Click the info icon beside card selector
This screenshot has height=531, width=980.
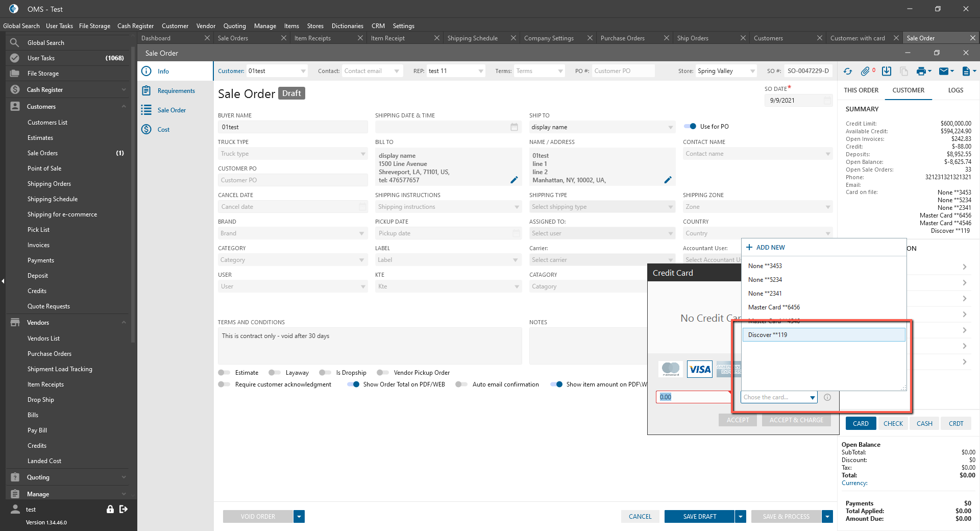coord(827,397)
